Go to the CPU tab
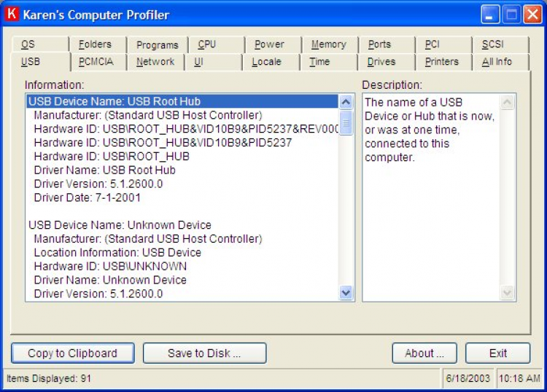The image size is (547, 392). (x=217, y=44)
